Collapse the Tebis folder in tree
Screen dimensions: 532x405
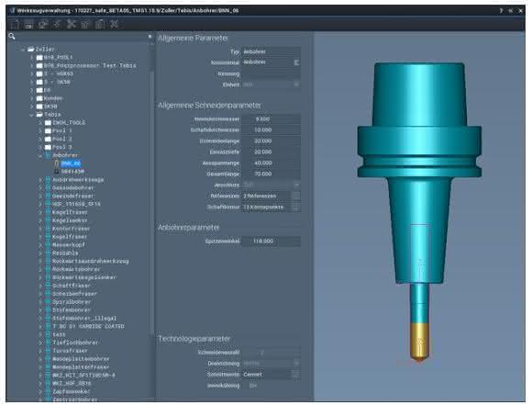point(31,115)
